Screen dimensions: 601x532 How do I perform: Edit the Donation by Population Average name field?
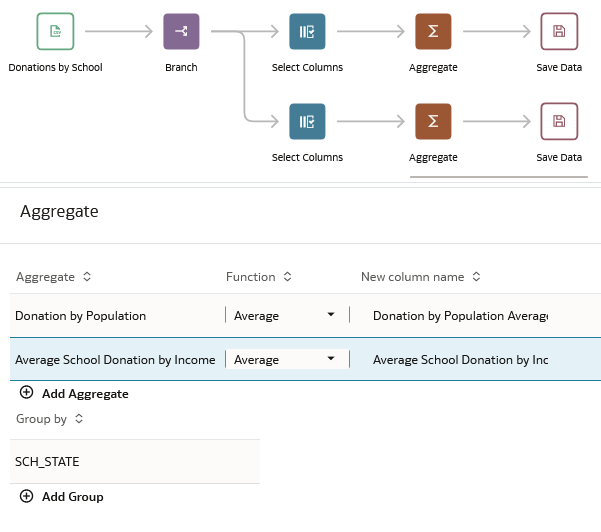pos(460,316)
